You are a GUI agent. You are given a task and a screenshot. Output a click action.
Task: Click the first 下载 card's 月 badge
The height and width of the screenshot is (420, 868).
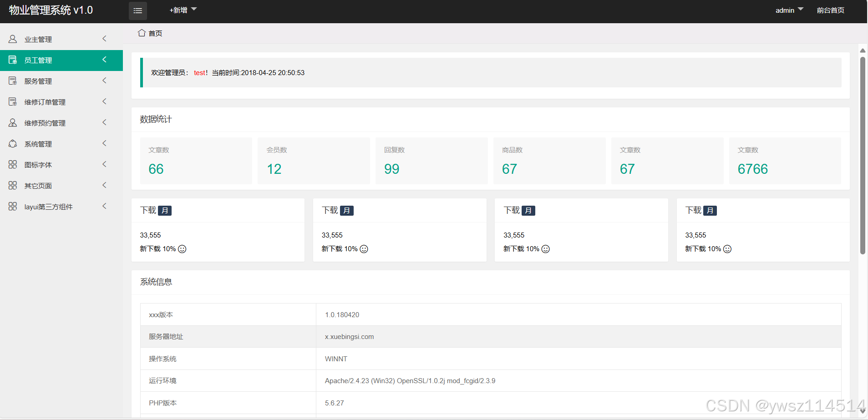(165, 211)
